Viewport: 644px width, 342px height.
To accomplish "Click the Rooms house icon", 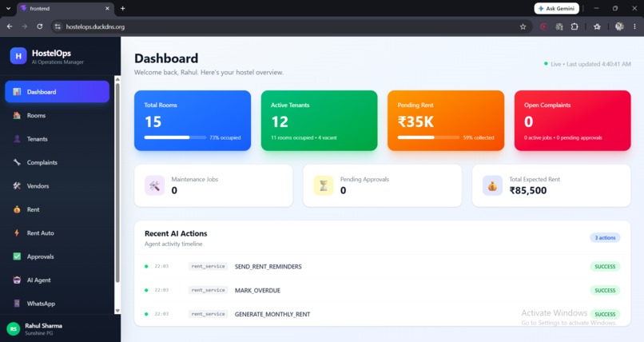I will point(17,115).
